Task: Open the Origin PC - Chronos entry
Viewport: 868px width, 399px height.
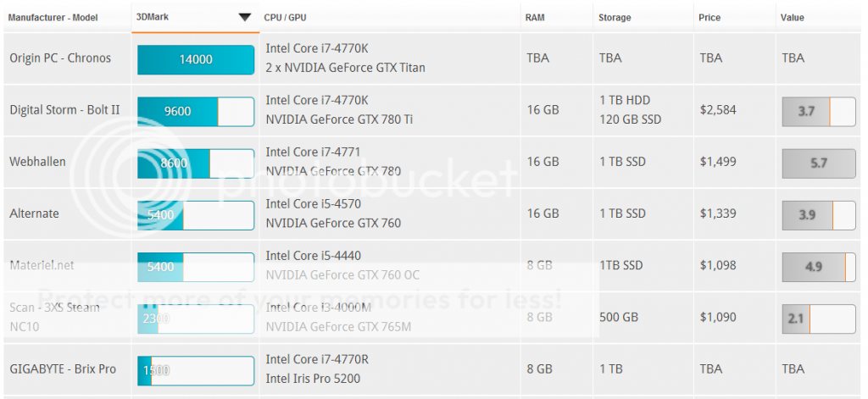Action: (60, 58)
